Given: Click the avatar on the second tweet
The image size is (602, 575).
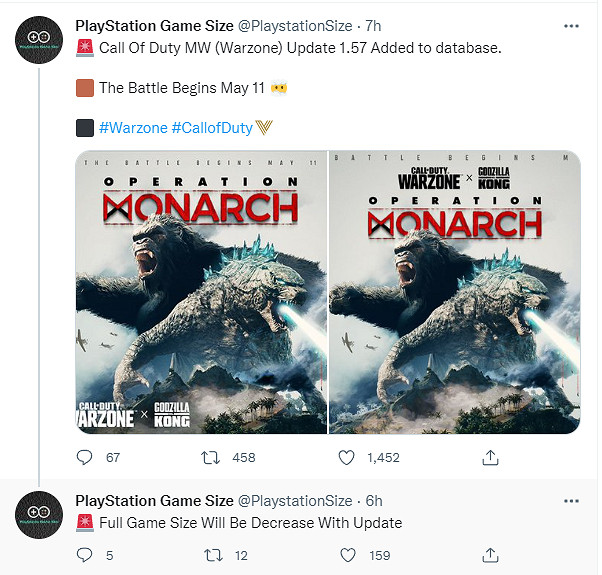Looking at the screenshot, I should tap(38, 516).
